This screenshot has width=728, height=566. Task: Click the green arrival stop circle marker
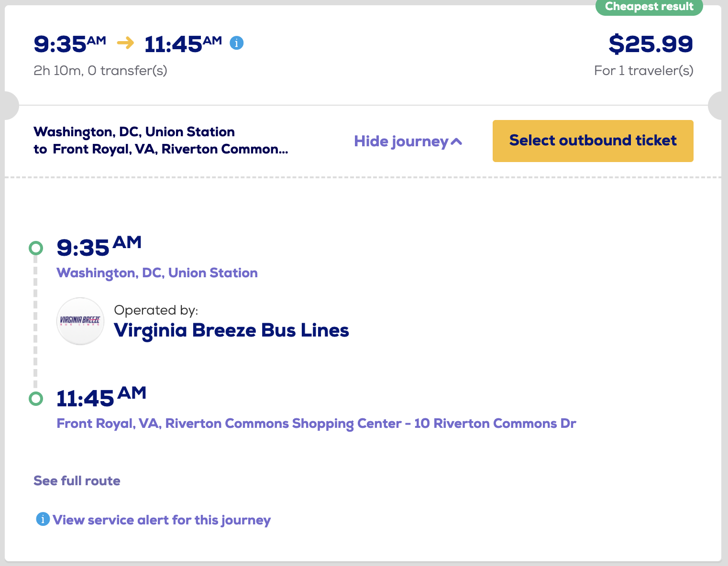[x=36, y=399]
